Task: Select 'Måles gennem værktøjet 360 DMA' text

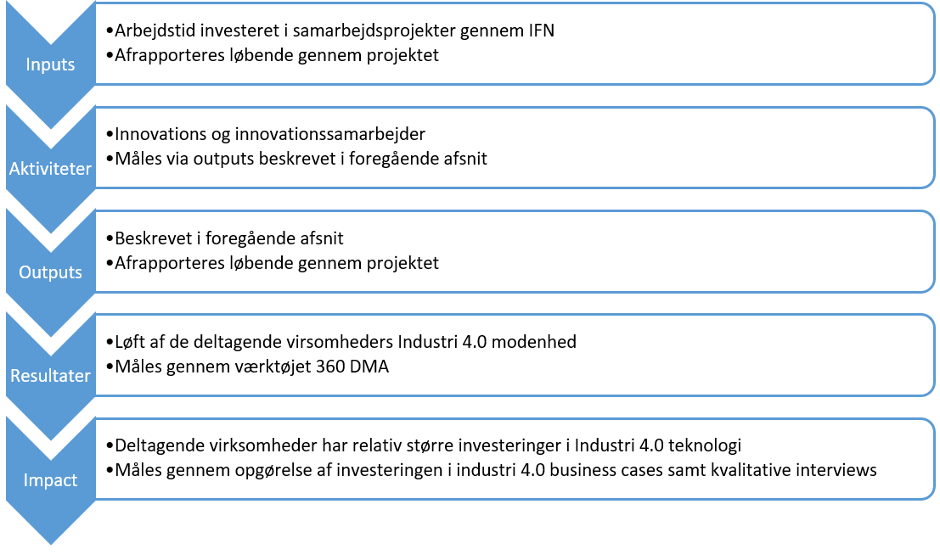Action: pos(252,367)
